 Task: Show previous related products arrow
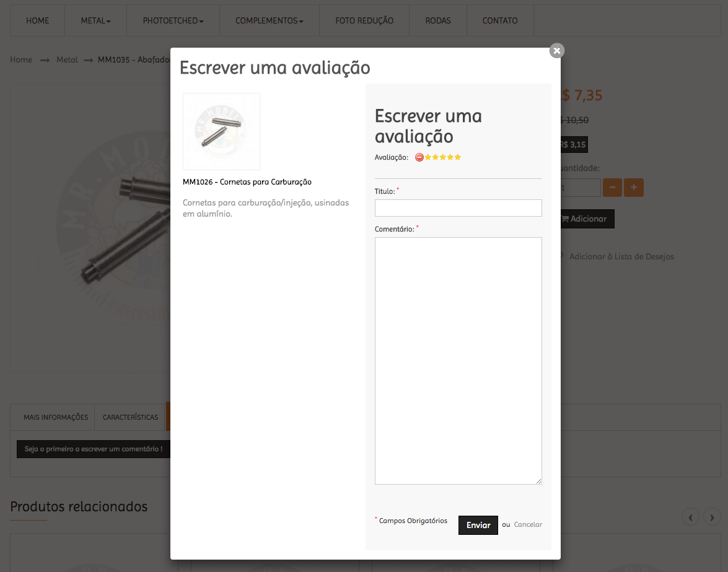pos(690,517)
